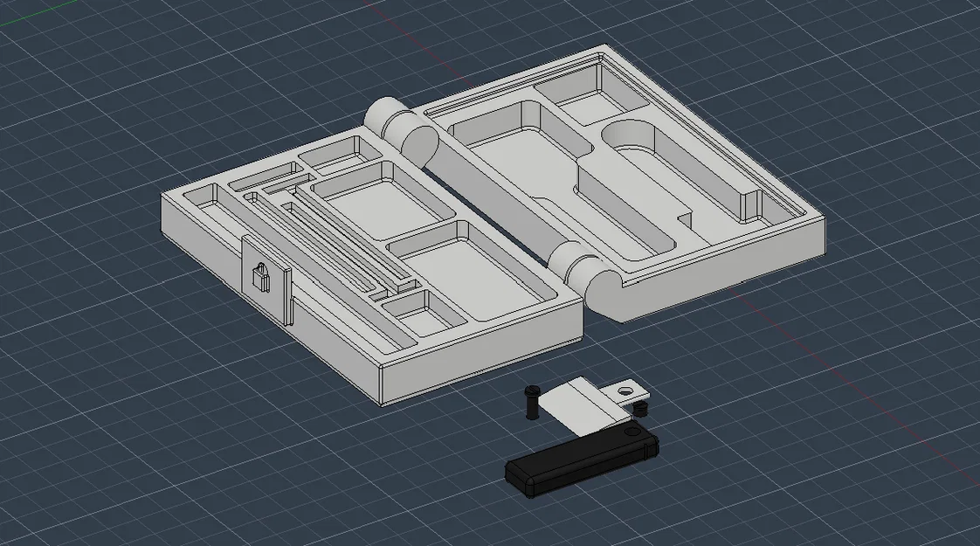Select the large lower compartment of left tray
The image size is (980, 546).
(x=476, y=270)
